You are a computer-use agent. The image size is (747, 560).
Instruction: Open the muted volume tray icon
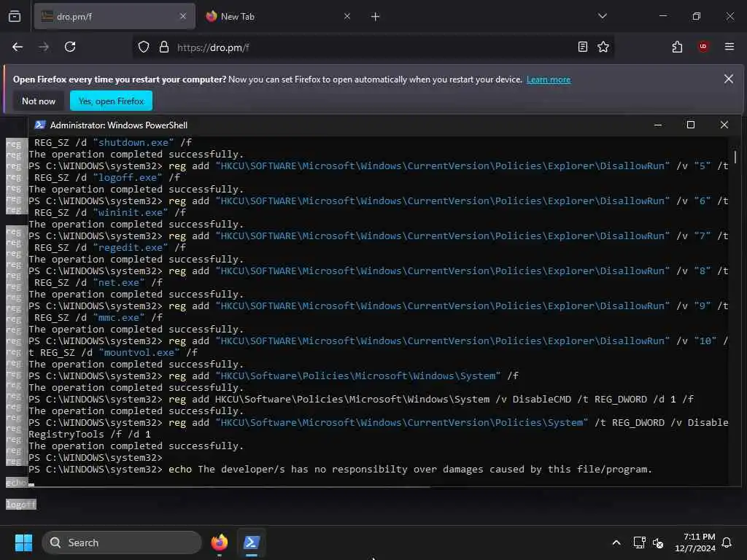tap(659, 542)
